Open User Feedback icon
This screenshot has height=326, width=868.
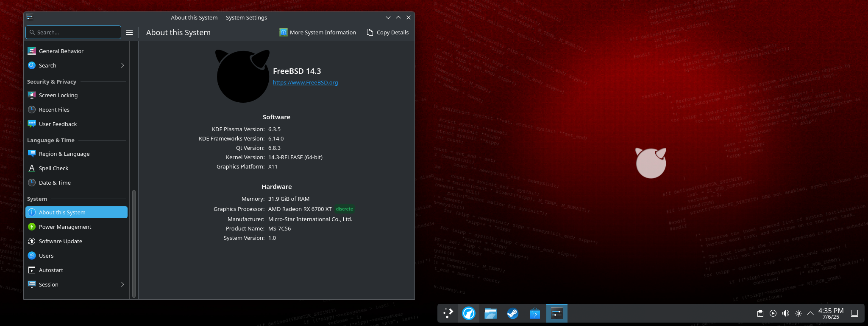click(32, 124)
